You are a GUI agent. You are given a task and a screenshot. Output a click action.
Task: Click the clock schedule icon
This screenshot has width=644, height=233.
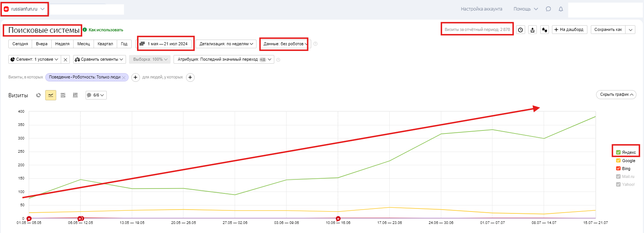pos(521,30)
